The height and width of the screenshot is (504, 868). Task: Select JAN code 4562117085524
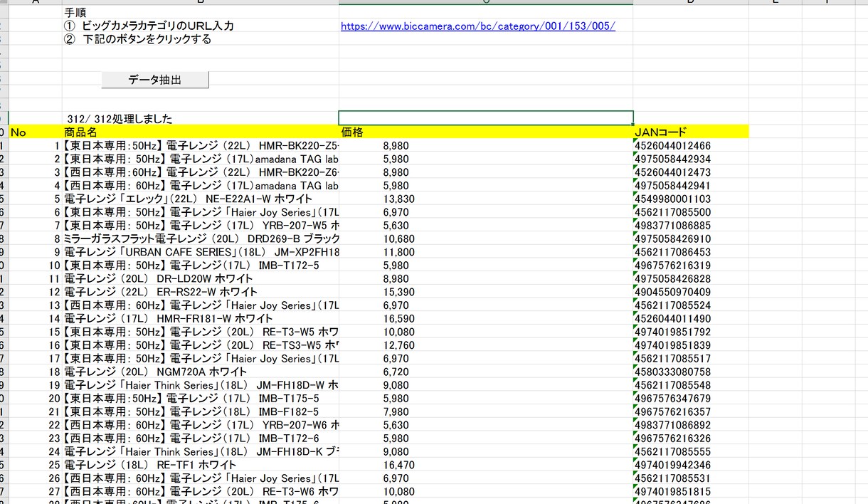tap(691, 305)
